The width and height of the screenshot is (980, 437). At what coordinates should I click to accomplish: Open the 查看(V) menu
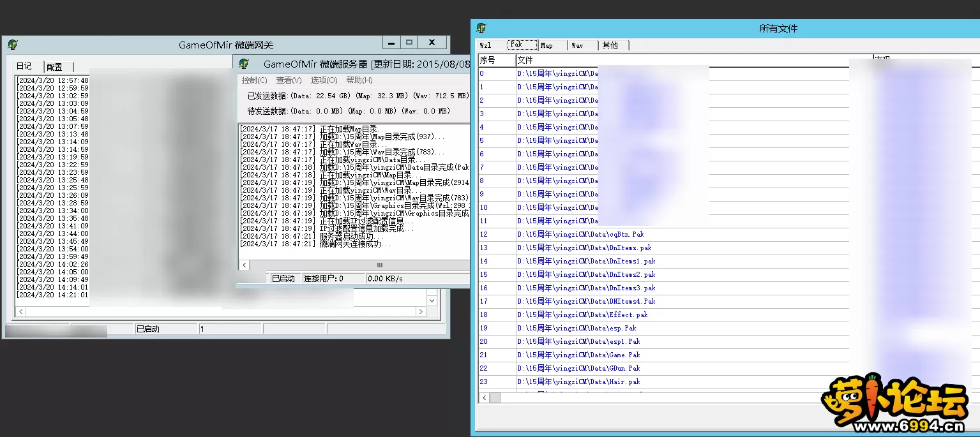click(289, 80)
